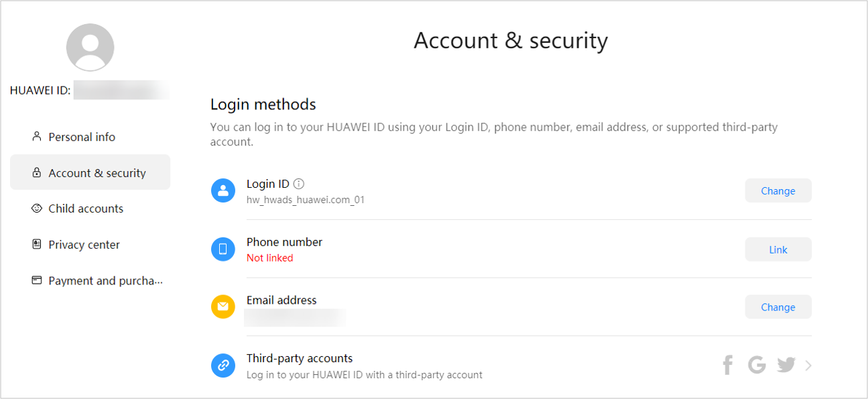Select the Twitter account icon
Screen dimensions: 868x399
(786, 364)
